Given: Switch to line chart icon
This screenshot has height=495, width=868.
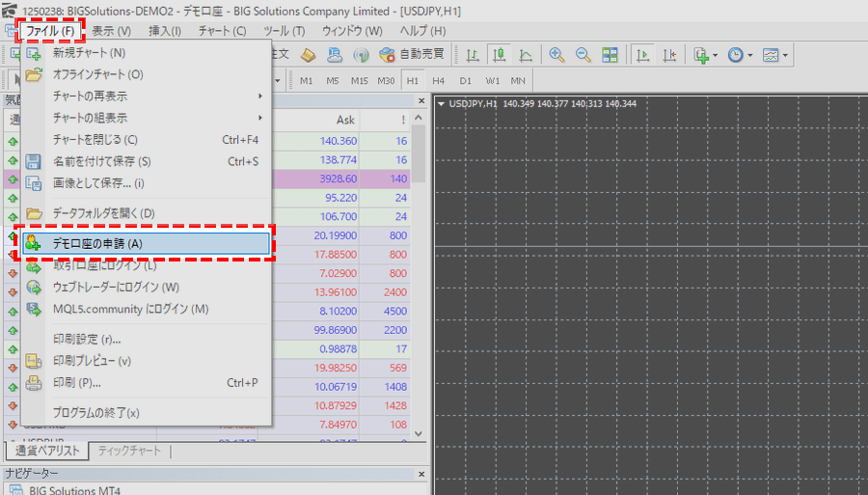Looking at the screenshot, I should coord(526,55).
